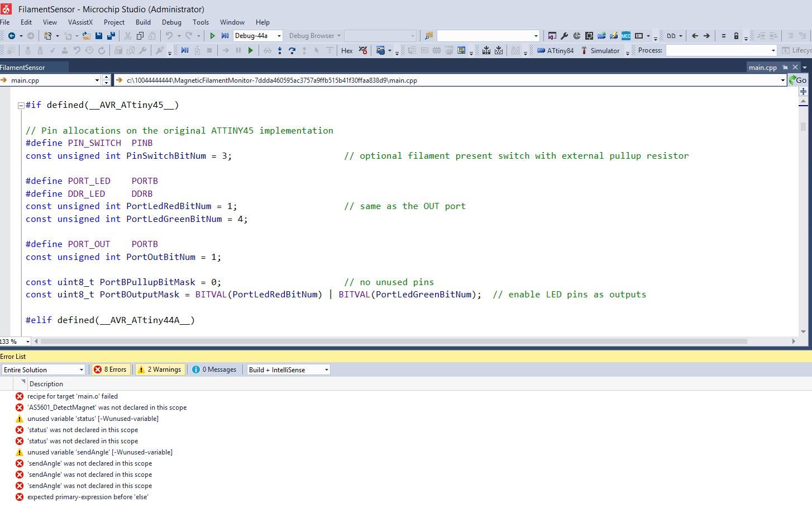Screen dimensions: 812x526
Task: Click the disable breakpoints icon next to Hex
Action: 363,50
